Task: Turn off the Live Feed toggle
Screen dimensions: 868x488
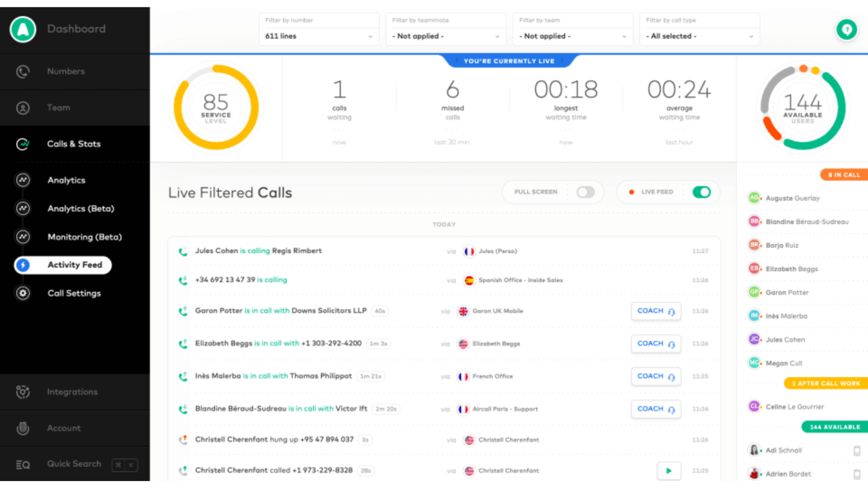Action: click(701, 192)
